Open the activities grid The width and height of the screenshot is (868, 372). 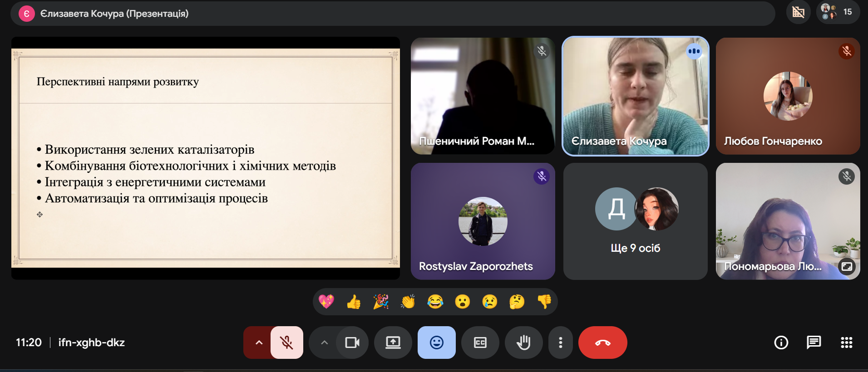coord(846,343)
